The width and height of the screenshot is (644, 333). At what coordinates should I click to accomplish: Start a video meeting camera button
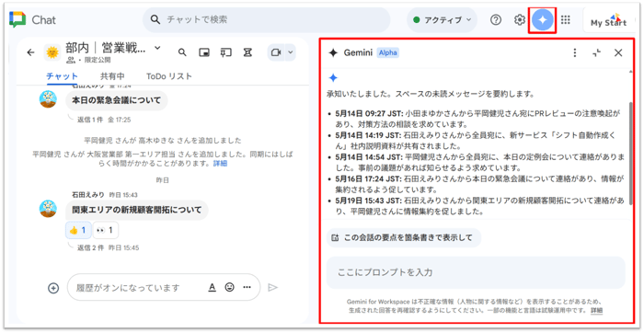[276, 52]
